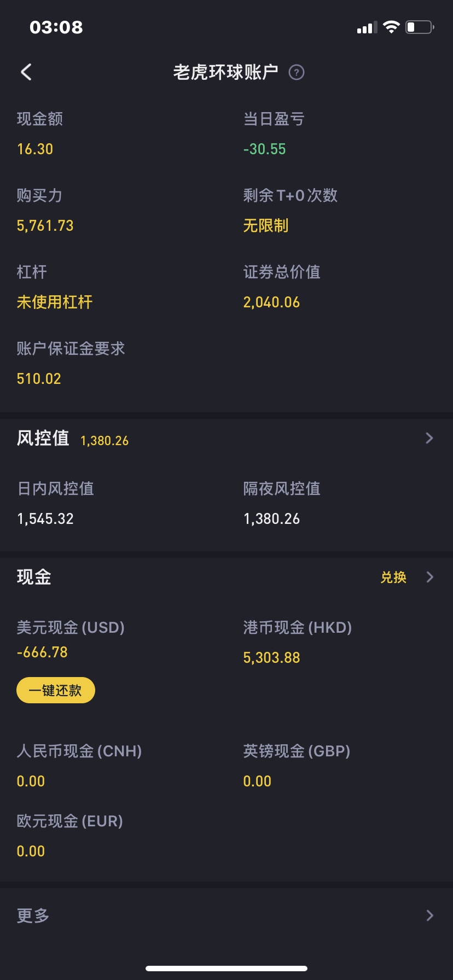Tap the 港币现金 (HKD) balance 5,303.88
The height and width of the screenshot is (980, 453).
272,657
